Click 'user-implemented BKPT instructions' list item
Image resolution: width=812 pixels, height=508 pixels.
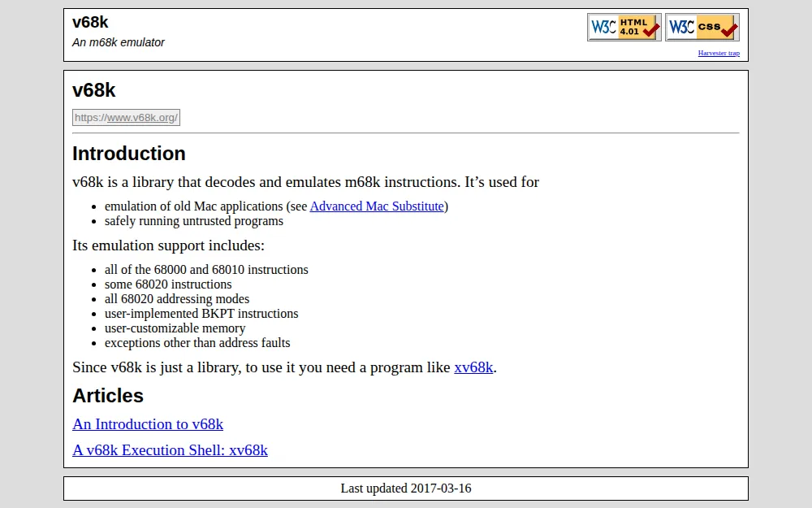pyautogui.click(x=201, y=314)
